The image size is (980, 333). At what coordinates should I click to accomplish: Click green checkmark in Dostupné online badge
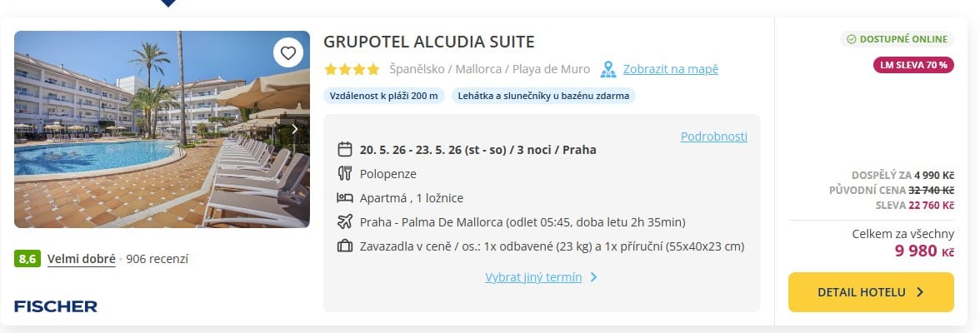tap(851, 39)
